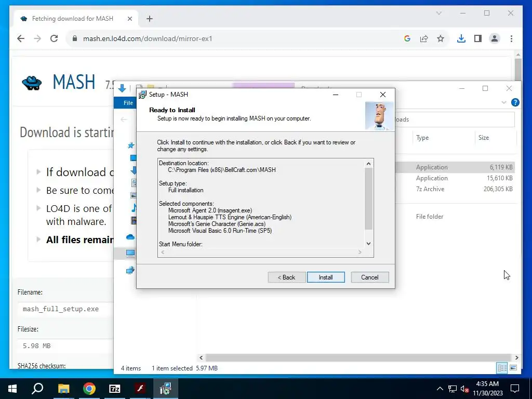Click Install in the MASH setup dialog

pyautogui.click(x=326, y=277)
